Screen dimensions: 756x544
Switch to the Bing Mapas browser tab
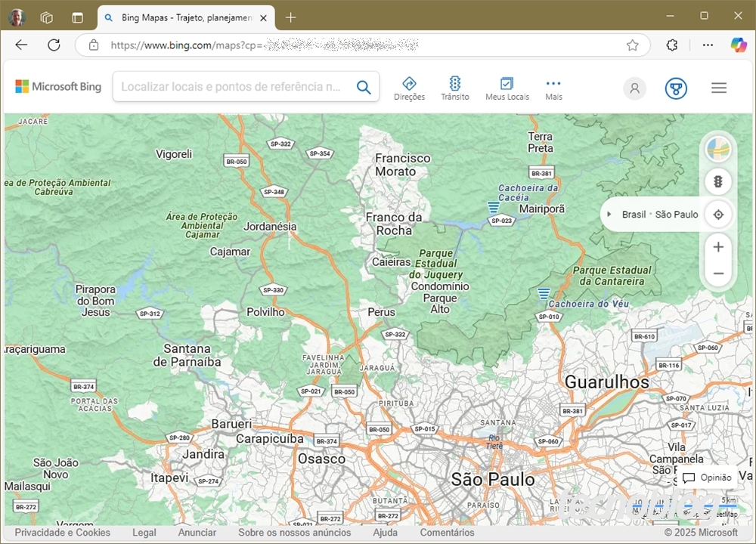point(181,17)
